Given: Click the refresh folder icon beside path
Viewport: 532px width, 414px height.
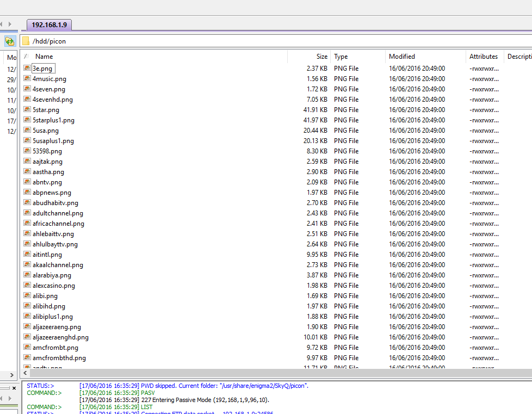Looking at the screenshot, I should point(10,41).
